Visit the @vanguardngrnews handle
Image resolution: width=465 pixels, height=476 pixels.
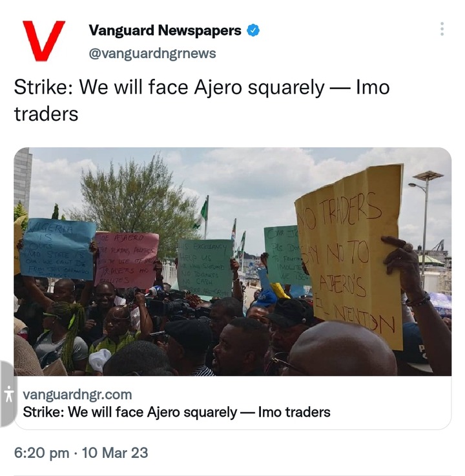[x=152, y=54]
